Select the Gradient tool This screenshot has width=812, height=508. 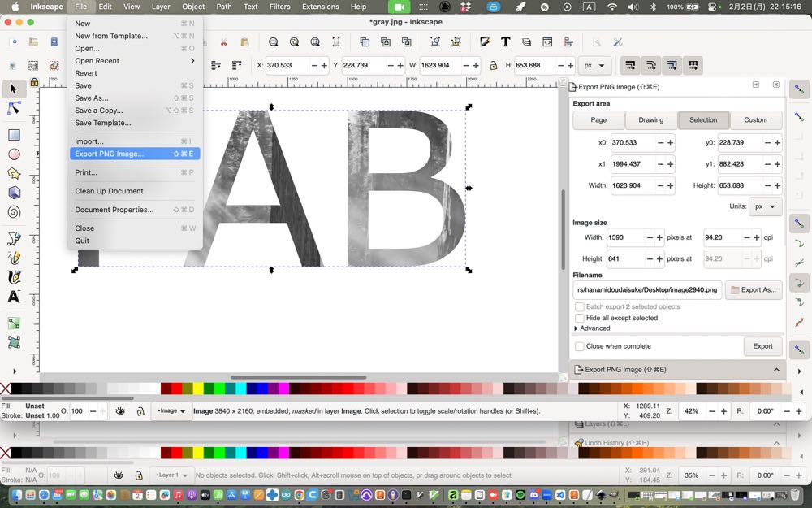coord(14,323)
